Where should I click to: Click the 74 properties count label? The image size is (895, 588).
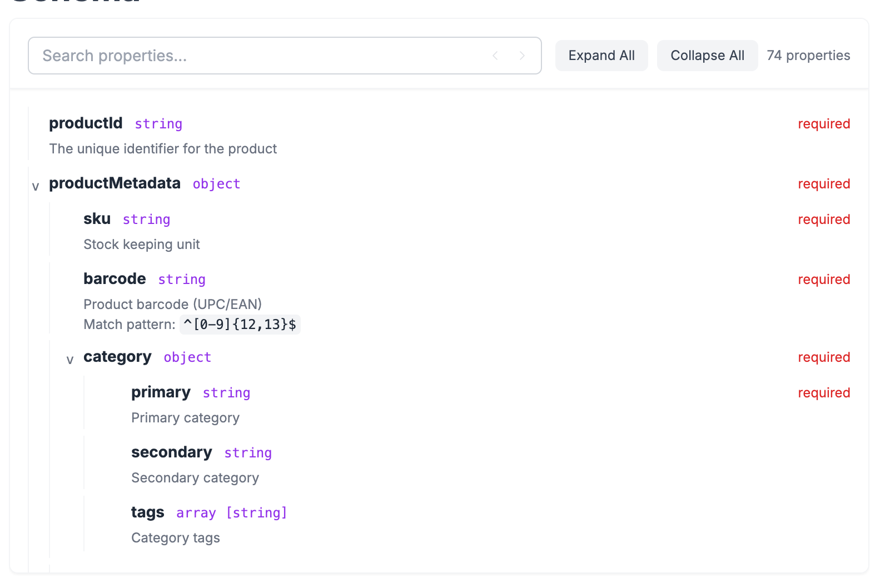pyautogui.click(x=808, y=55)
